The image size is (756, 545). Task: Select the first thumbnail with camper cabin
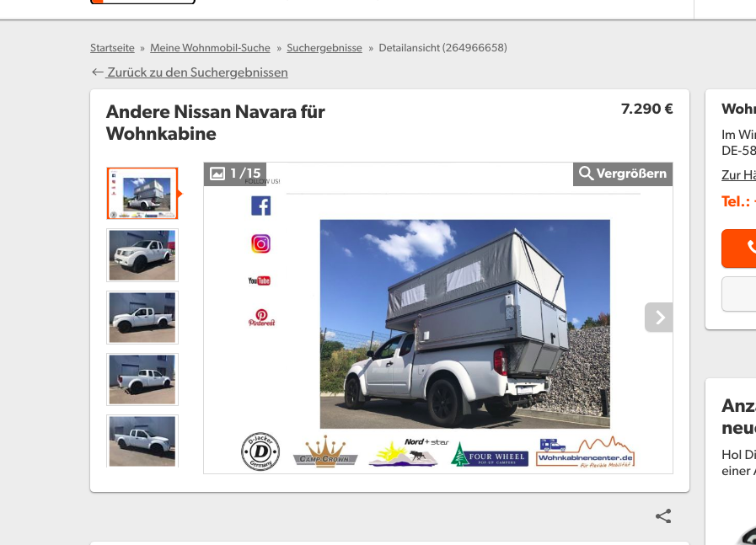(x=142, y=194)
